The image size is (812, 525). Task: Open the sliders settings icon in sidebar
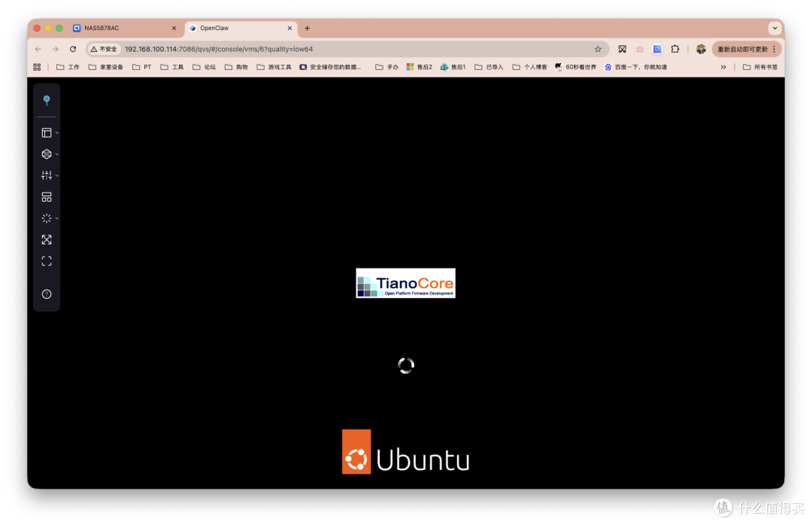pyautogui.click(x=47, y=175)
